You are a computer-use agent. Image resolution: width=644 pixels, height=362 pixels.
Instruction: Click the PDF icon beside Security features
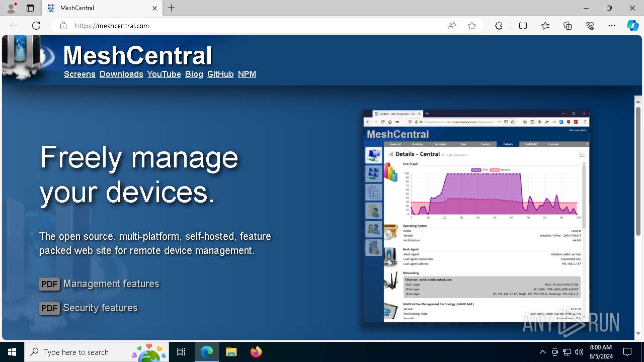pos(50,308)
